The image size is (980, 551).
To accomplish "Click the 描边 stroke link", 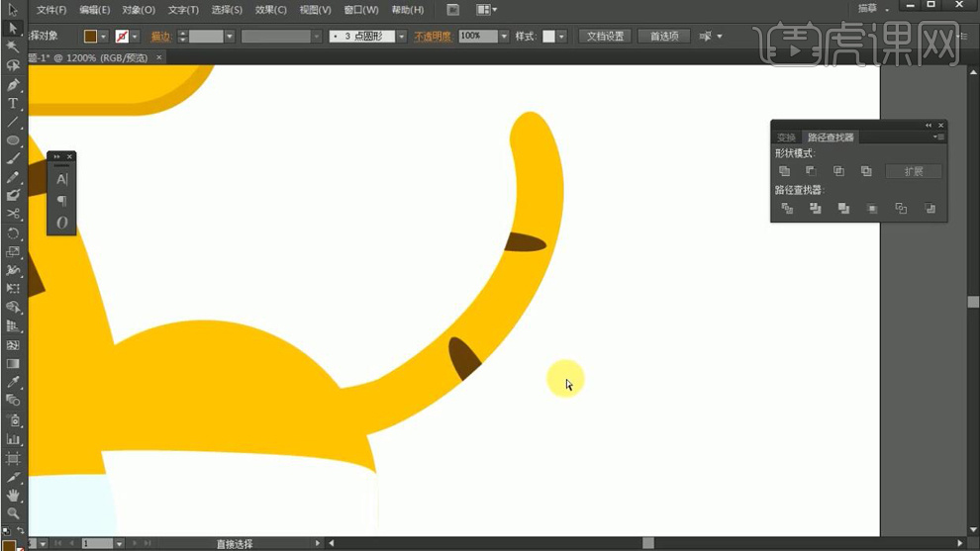I will click(160, 37).
